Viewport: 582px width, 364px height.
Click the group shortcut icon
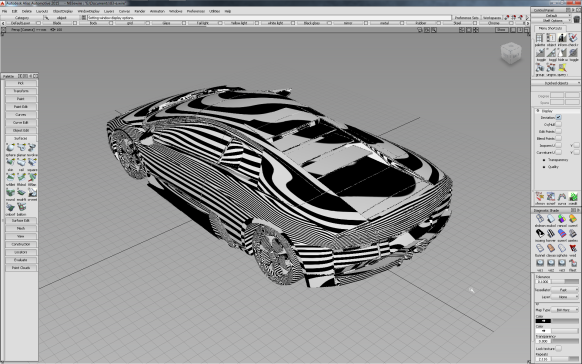pos(540,68)
